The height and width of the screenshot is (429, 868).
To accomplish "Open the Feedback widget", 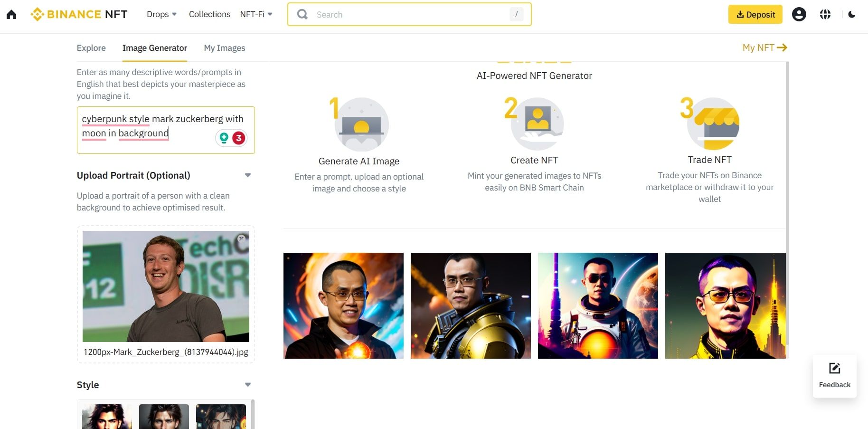I will [x=834, y=376].
